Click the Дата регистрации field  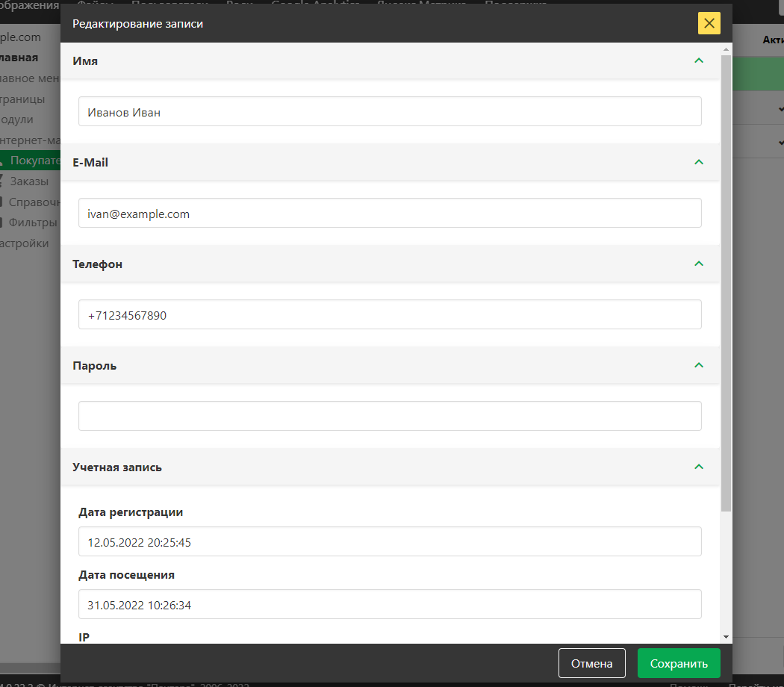[390, 541]
